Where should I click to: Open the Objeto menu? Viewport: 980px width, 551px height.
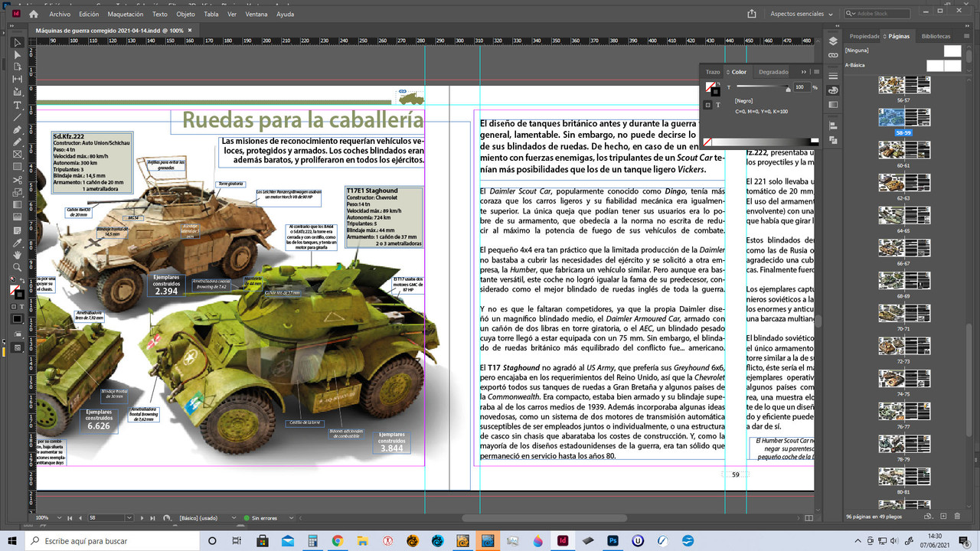(186, 14)
